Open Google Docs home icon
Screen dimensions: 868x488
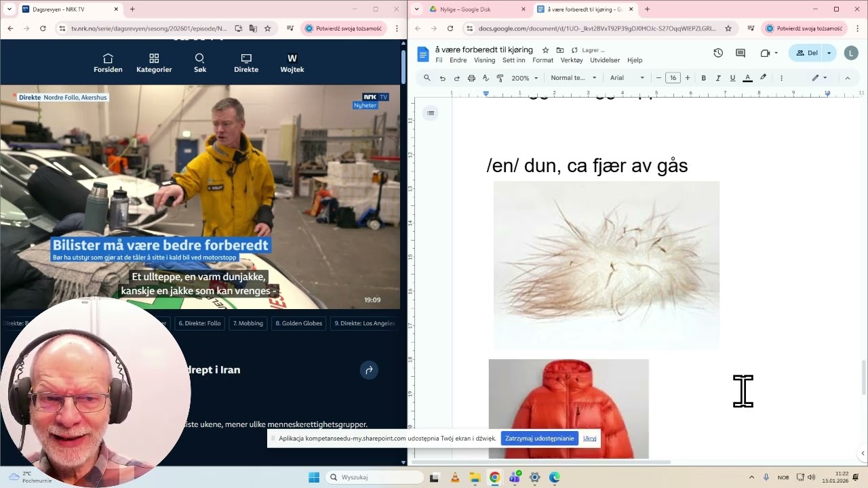[x=423, y=54]
